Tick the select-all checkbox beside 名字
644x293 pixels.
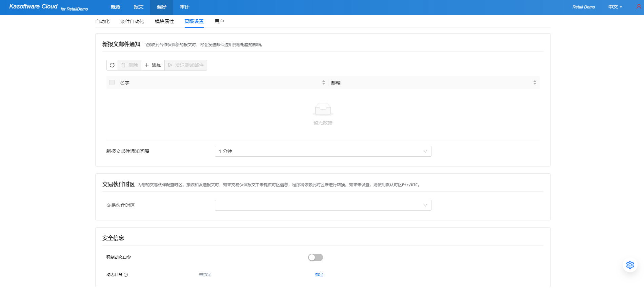[112, 82]
